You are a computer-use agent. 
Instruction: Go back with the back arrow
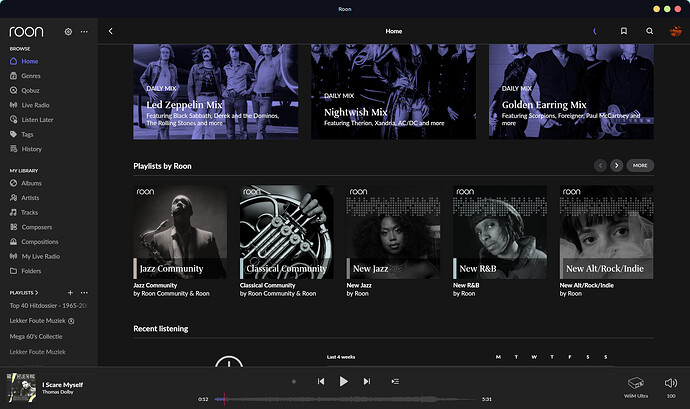click(111, 31)
